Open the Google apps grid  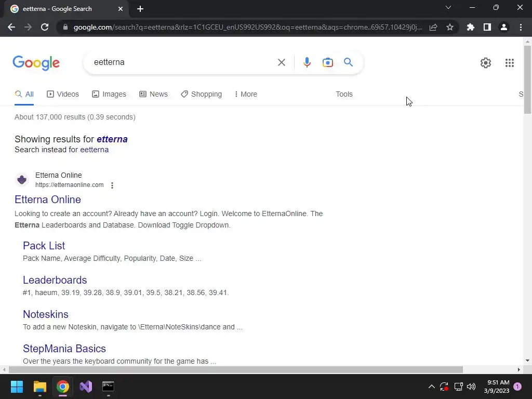(x=509, y=63)
